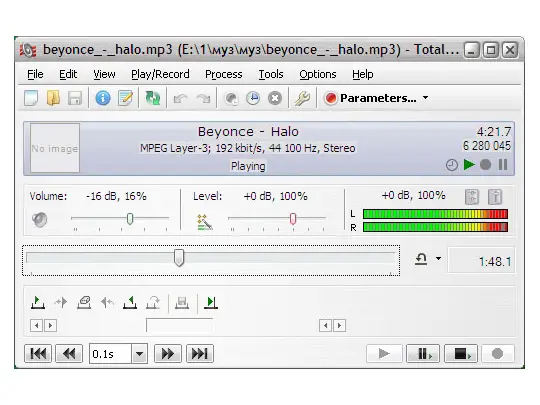This screenshot has width=540, height=405.
Task: Open the tag editor notepad icon
Action: tap(125, 98)
